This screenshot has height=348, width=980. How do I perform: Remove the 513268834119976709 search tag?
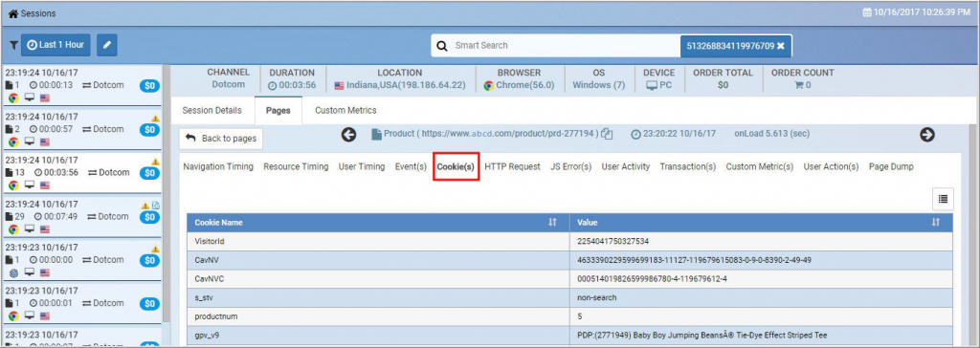(x=780, y=46)
